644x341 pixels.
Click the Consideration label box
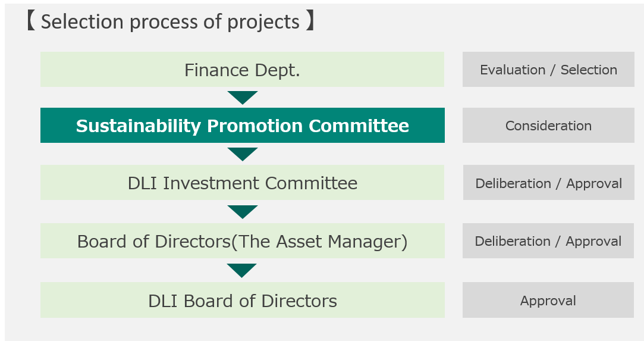(x=548, y=126)
